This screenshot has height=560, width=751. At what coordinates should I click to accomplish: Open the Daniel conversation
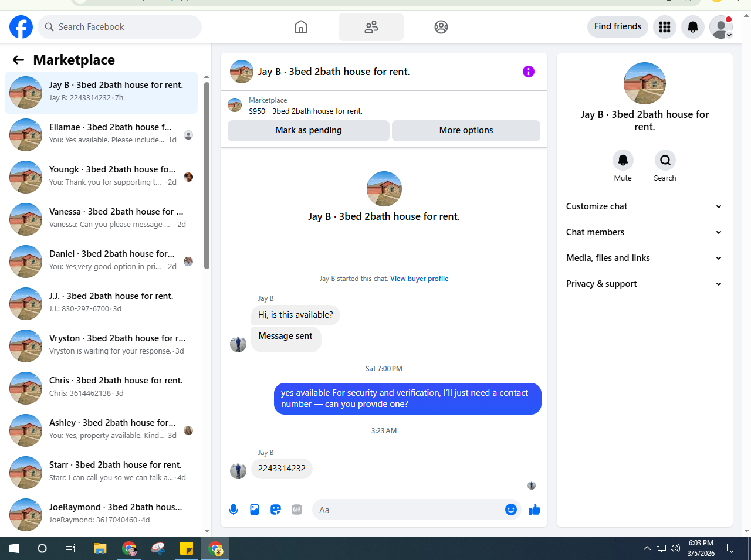101,261
